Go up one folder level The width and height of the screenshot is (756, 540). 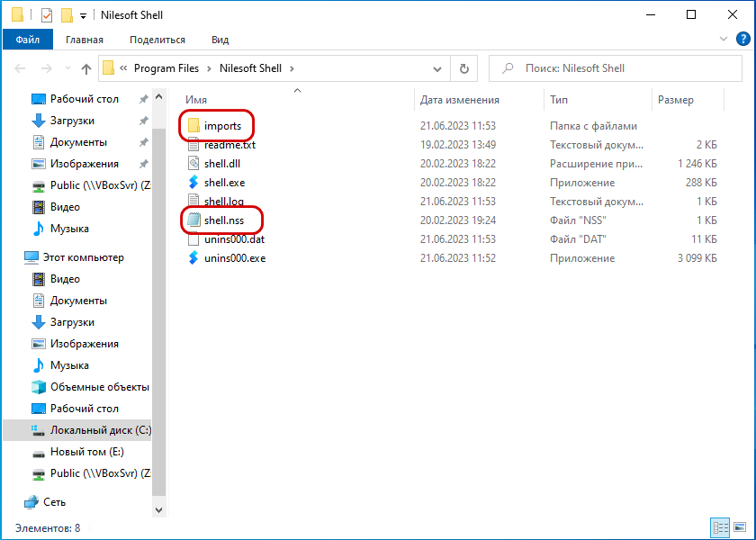click(x=86, y=68)
